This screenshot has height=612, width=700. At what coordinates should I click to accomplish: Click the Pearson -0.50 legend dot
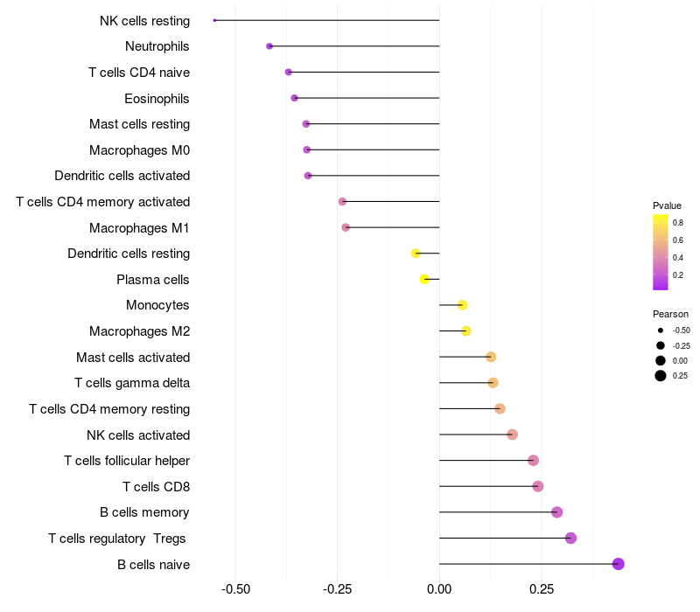[661, 330]
